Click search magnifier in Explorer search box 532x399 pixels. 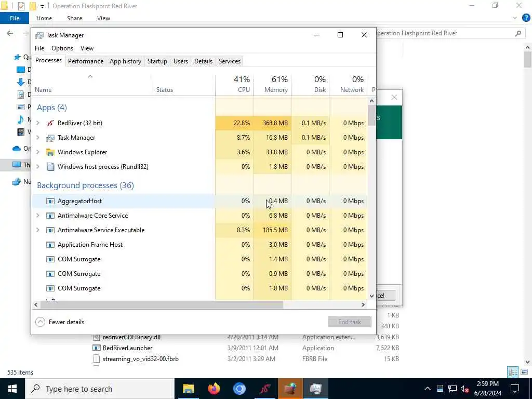[518, 33]
